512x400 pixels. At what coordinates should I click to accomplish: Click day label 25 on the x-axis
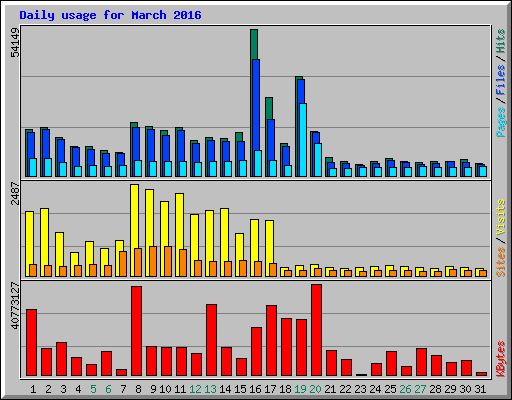390,389
